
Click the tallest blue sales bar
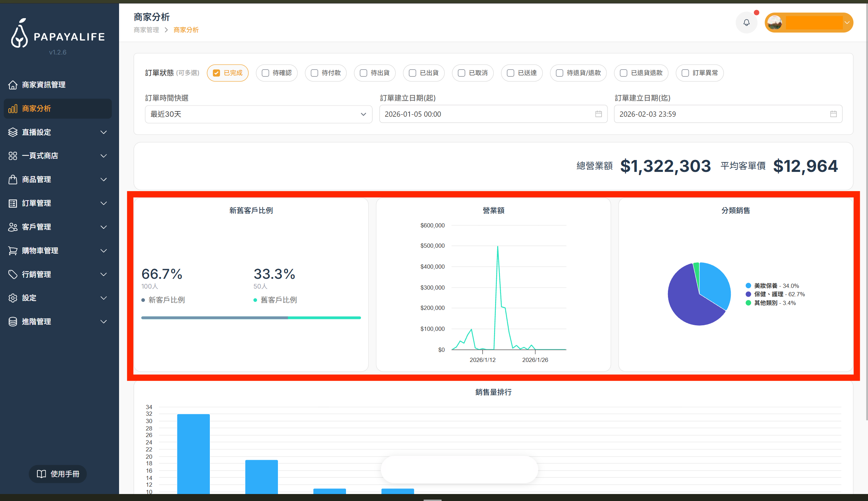click(193, 453)
